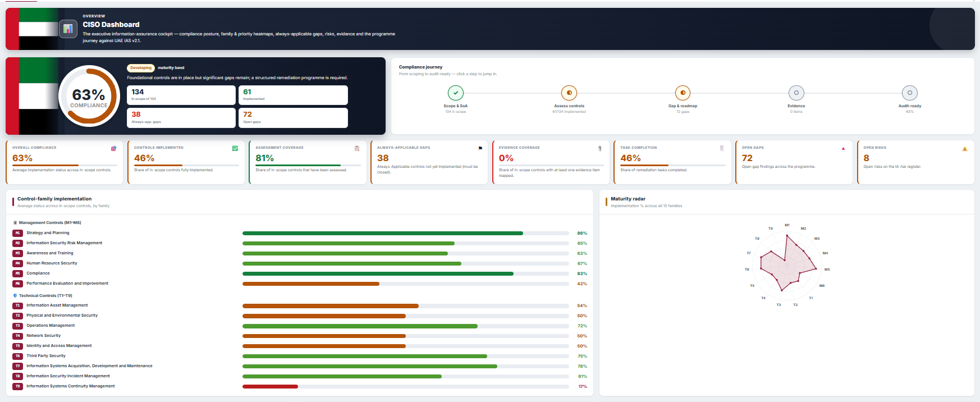The height and width of the screenshot is (402, 980).
Task: Click the M1 badge for Strategy and Planning
Action: click(x=17, y=233)
